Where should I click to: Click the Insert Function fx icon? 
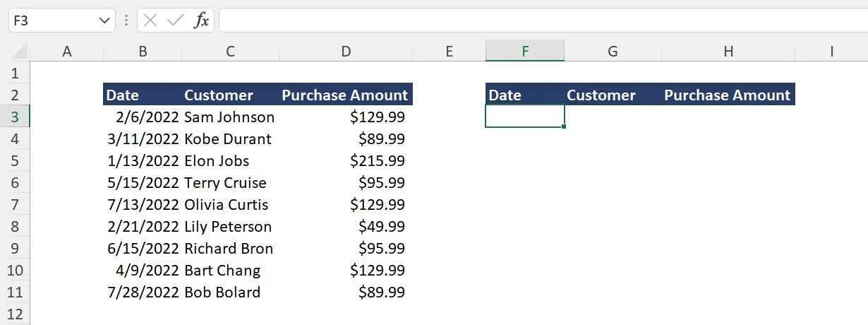coord(201,20)
